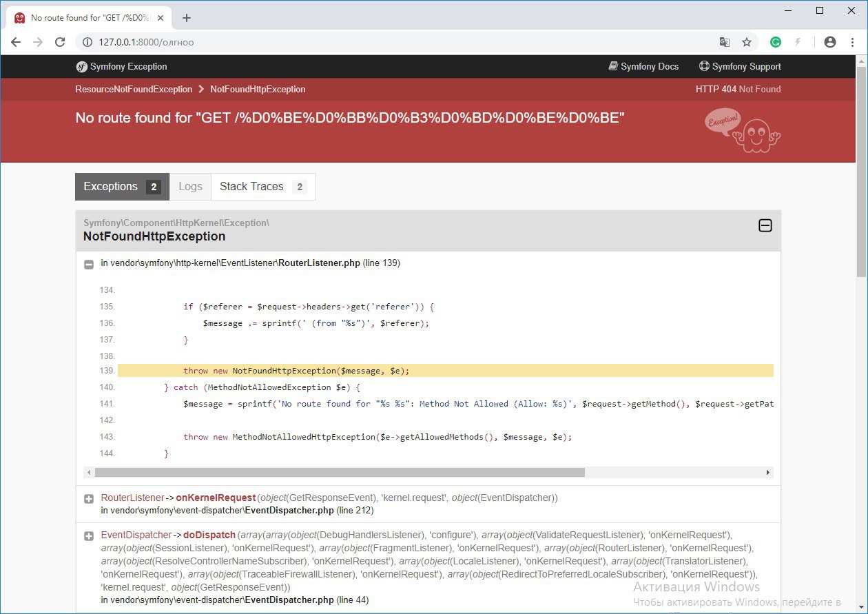Click the RouterListener.php file name text
Viewport: 868px width, 614px height.
click(x=319, y=263)
